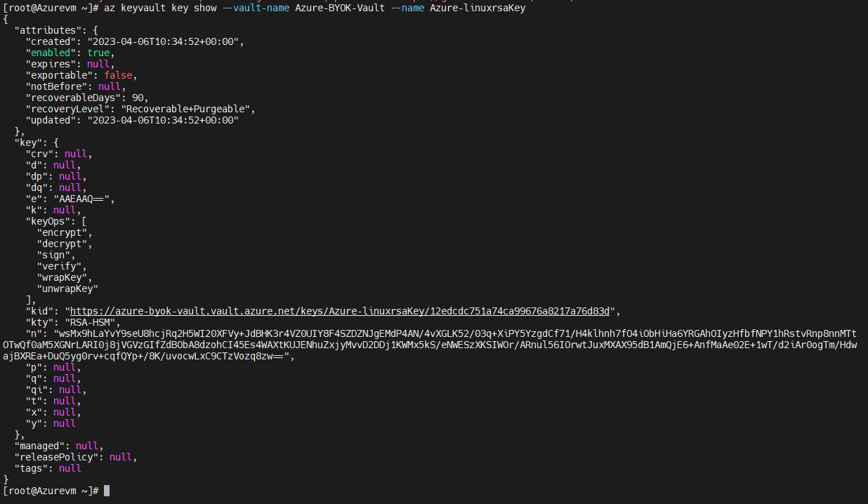Click the "verify" key operation

(x=59, y=266)
